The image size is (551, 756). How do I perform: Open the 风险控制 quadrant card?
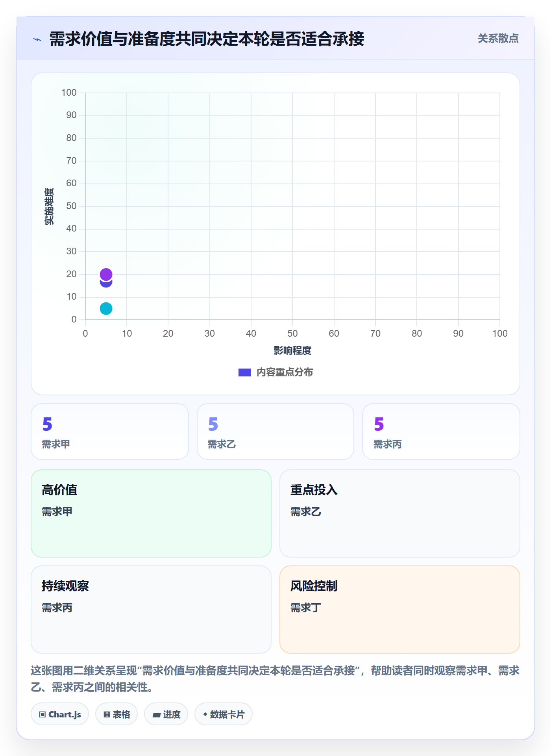pyautogui.click(x=400, y=609)
